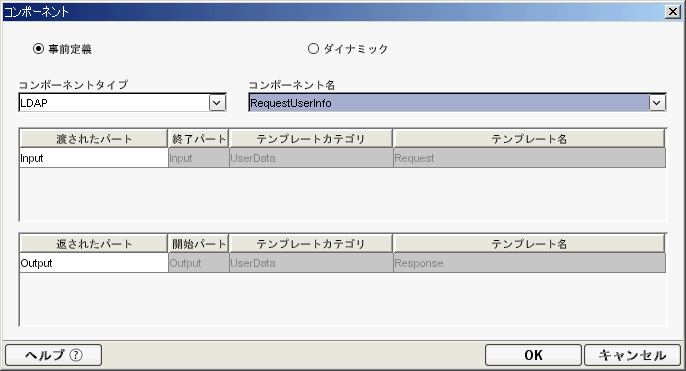Screen dimensions: 686x371
Task: Click the Request template name cell
Action: [x=529, y=158]
